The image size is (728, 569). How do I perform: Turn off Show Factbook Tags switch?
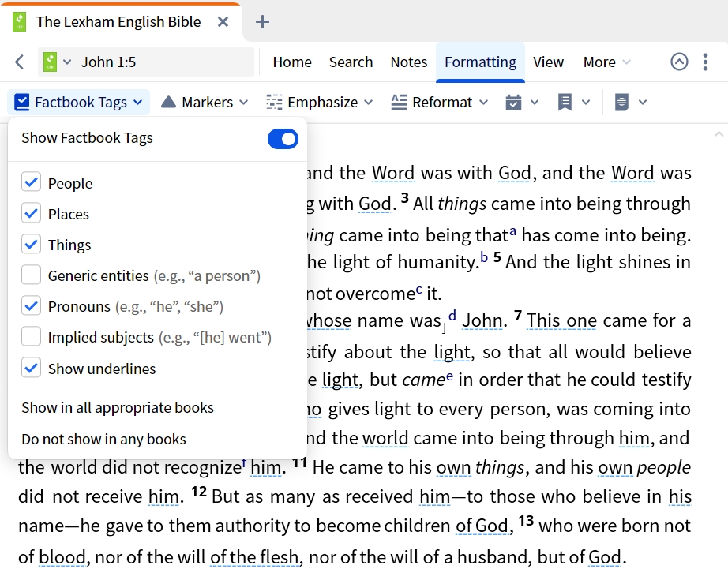click(283, 139)
